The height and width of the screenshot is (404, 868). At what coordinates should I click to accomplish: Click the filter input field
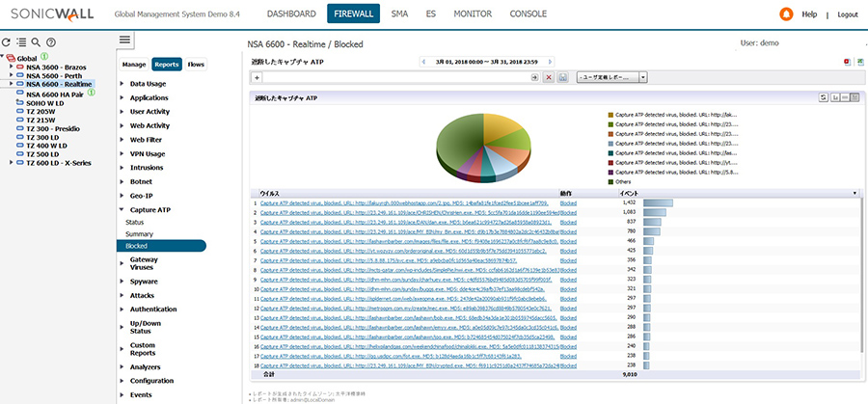[395, 77]
